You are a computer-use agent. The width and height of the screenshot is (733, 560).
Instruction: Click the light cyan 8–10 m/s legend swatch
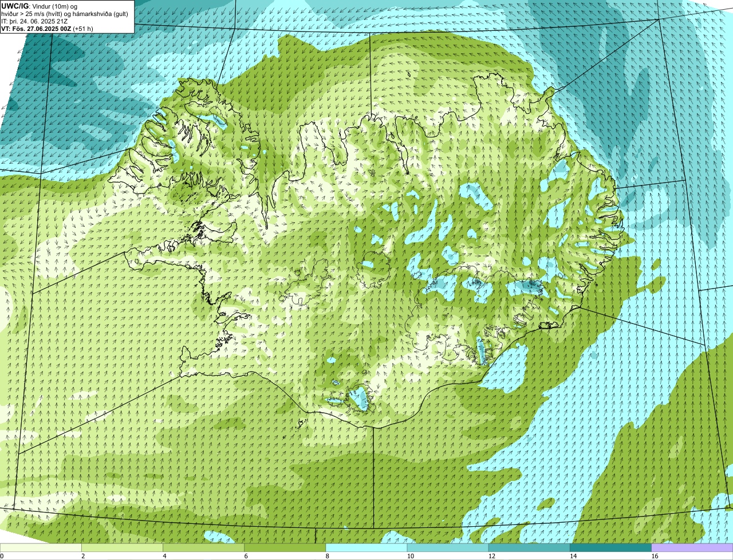click(x=366, y=548)
